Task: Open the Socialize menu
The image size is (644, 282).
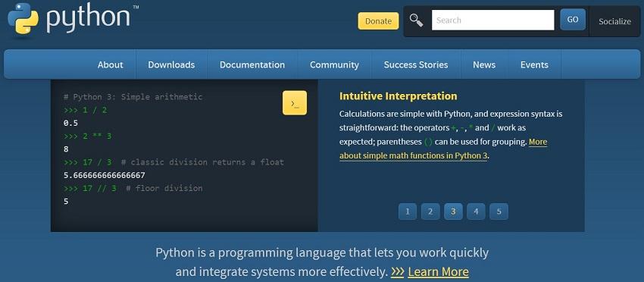Action: (614, 21)
